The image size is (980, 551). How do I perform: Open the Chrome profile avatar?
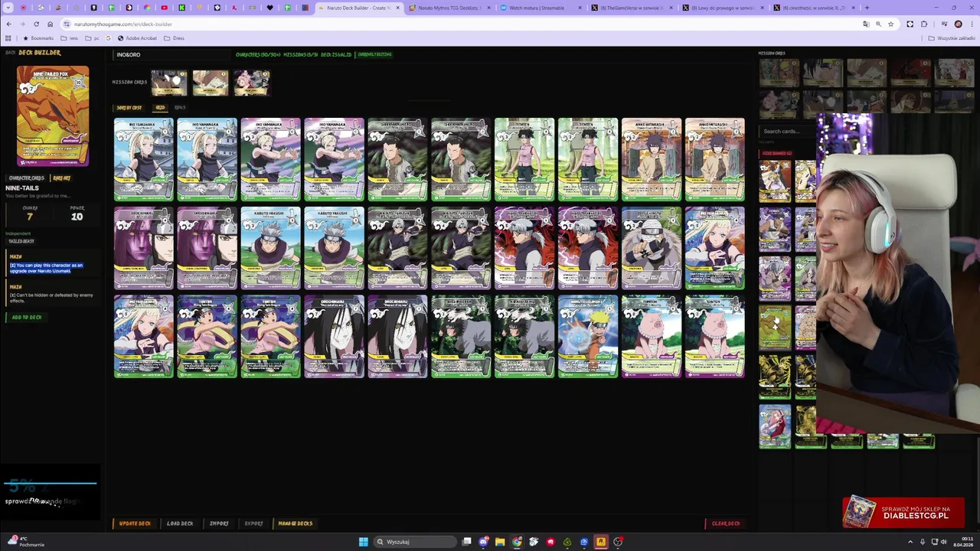[x=958, y=24]
